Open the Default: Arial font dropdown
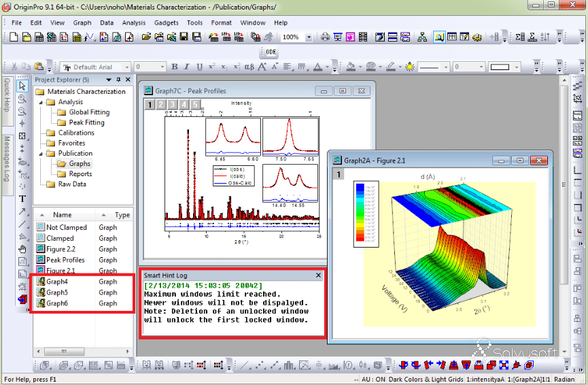This screenshot has height=385, width=588. [126, 67]
